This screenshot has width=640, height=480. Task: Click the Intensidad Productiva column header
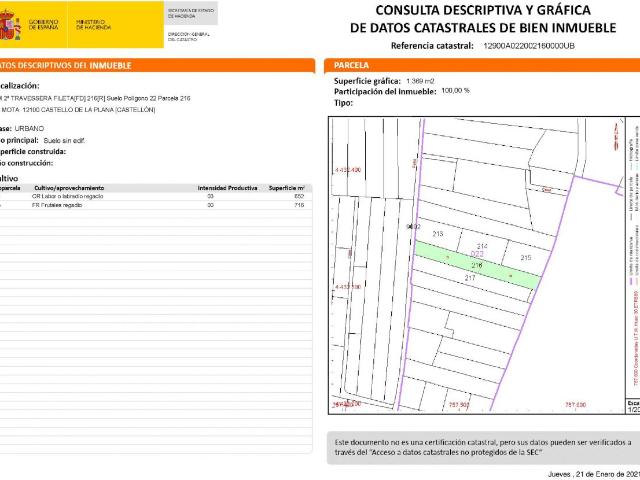222,187
